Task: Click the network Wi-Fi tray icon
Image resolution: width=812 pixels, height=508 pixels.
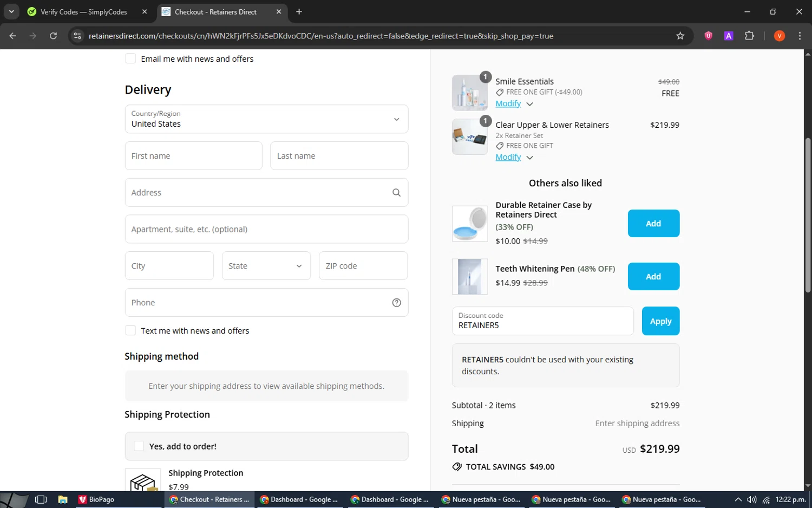Action: [766, 499]
